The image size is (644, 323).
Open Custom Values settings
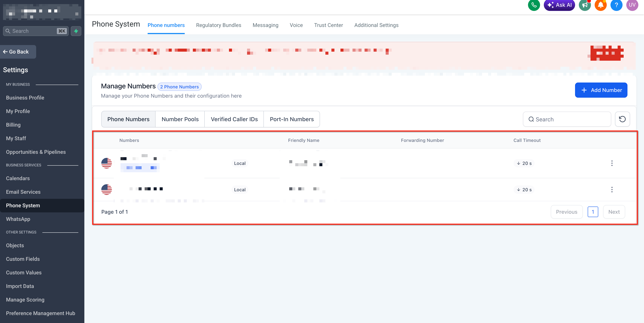tap(24, 272)
